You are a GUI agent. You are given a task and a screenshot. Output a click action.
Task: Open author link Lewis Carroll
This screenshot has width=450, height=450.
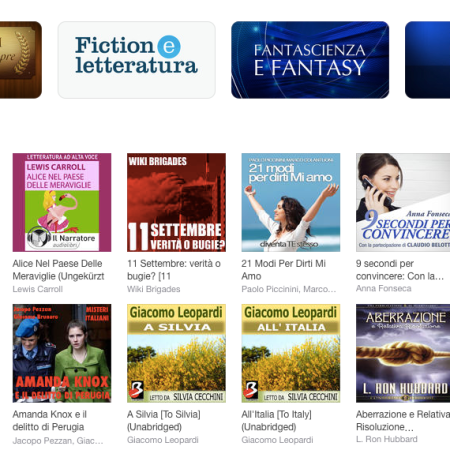[x=38, y=289]
